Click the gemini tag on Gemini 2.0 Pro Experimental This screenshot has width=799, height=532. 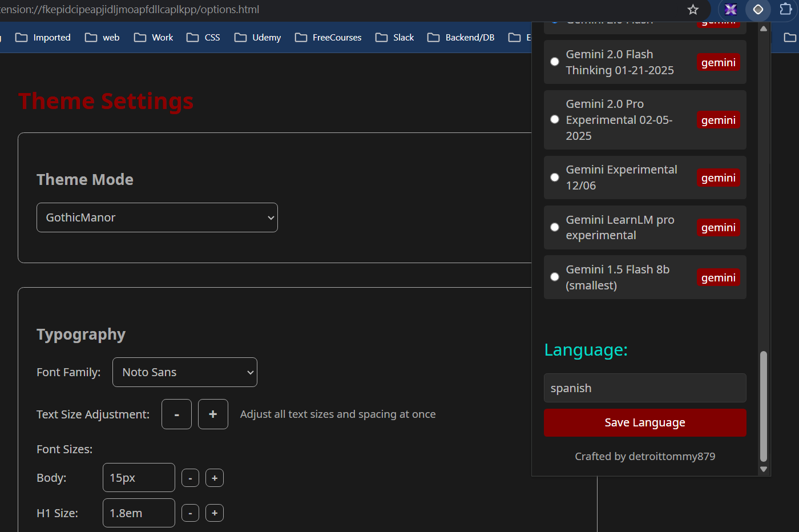point(719,120)
